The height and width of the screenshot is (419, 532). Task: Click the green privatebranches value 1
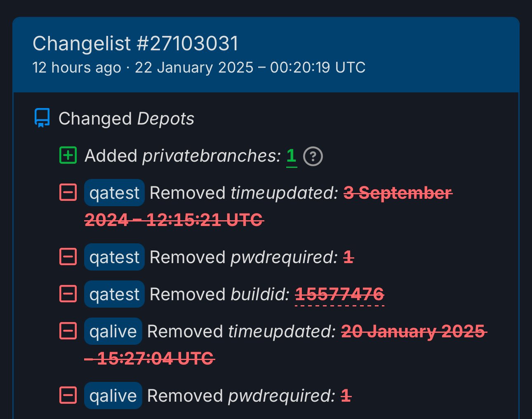pos(291,156)
